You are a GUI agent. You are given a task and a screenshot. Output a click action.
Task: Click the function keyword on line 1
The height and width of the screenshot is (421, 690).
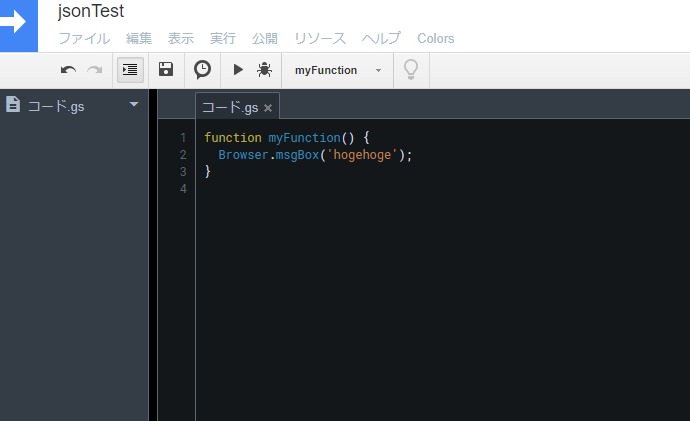(x=233, y=138)
